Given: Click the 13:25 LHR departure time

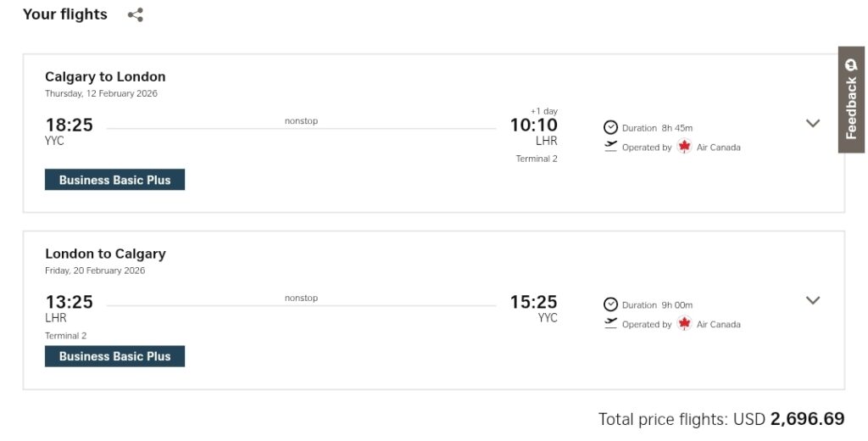Looking at the screenshot, I should click(69, 303).
